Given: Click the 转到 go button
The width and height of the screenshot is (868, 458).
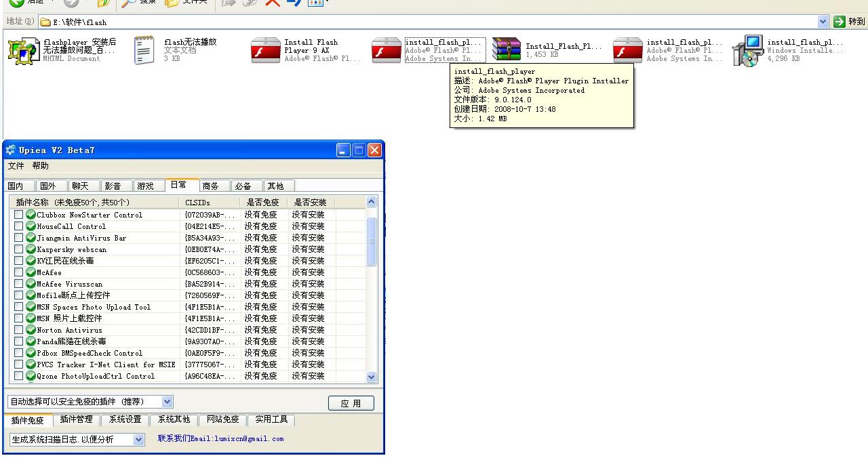Looking at the screenshot, I should point(850,22).
